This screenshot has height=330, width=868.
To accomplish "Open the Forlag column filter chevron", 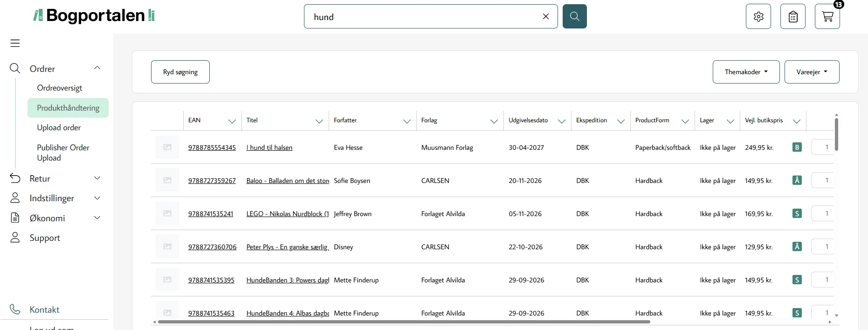I will pyautogui.click(x=494, y=121).
